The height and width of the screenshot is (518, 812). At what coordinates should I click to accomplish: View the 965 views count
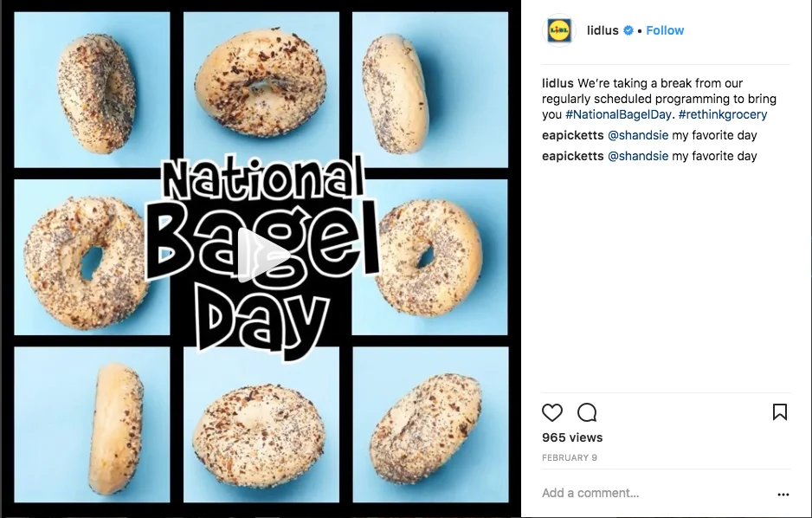pyautogui.click(x=572, y=437)
